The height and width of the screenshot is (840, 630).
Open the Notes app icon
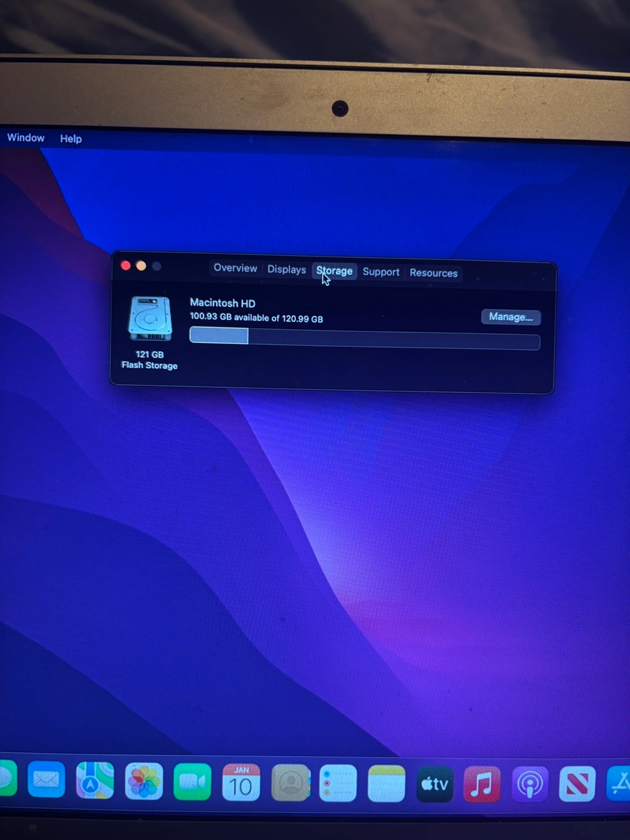386,783
